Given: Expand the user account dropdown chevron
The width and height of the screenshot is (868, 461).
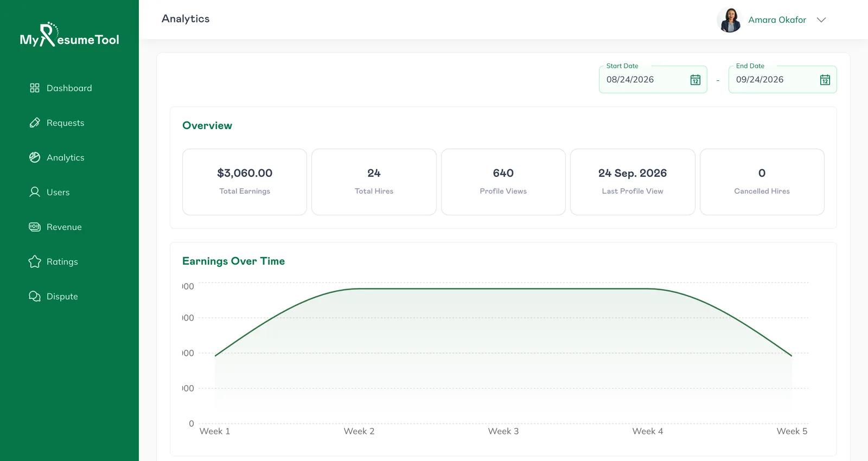Looking at the screenshot, I should click(821, 20).
